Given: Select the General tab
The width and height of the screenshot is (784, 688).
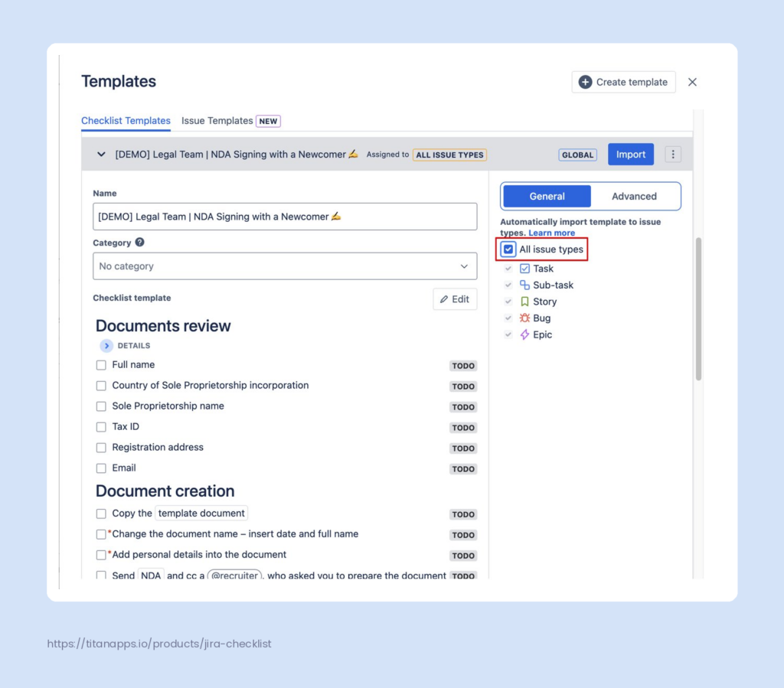Looking at the screenshot, I should coord(547,197).
